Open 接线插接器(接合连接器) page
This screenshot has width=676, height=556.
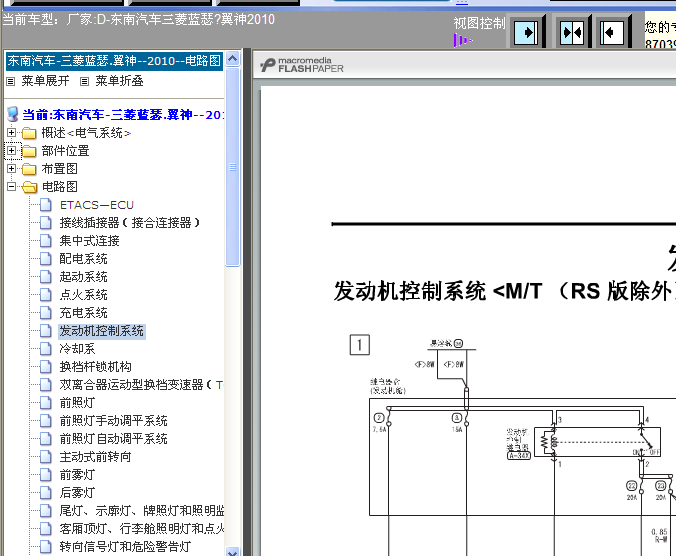pyautogui.click(x=130, y=223)
